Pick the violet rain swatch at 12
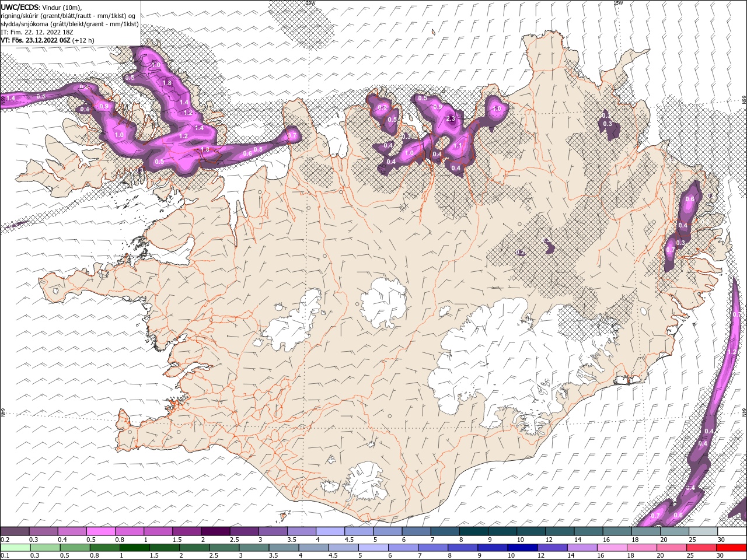Viewport: 747px width, 560px height. [551, 548]
